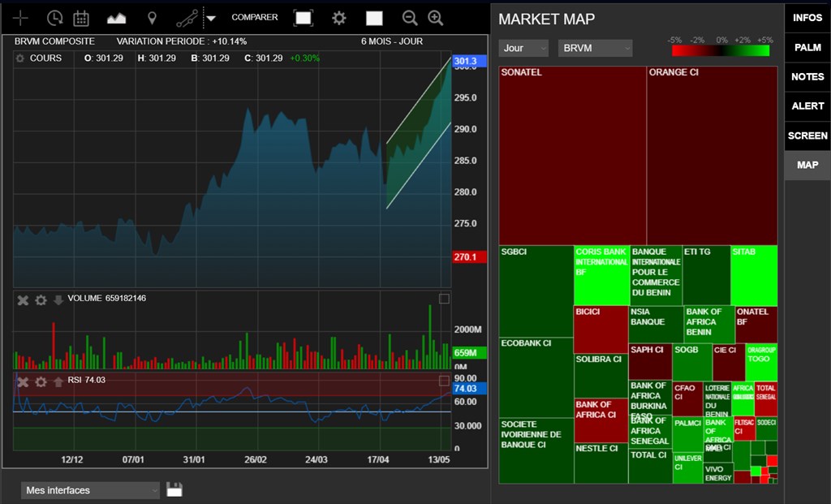Open the Mes interfaces dropdown
831x504 pixels.
90,490
